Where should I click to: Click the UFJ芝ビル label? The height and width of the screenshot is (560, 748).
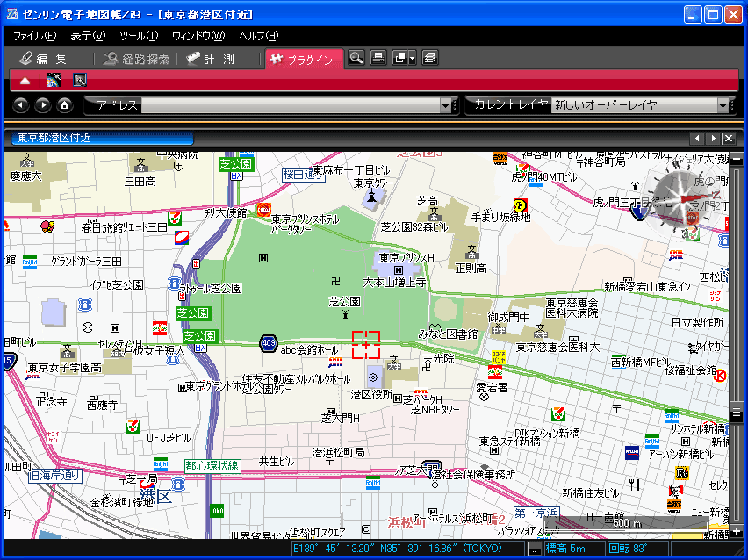tap(169, 438)
